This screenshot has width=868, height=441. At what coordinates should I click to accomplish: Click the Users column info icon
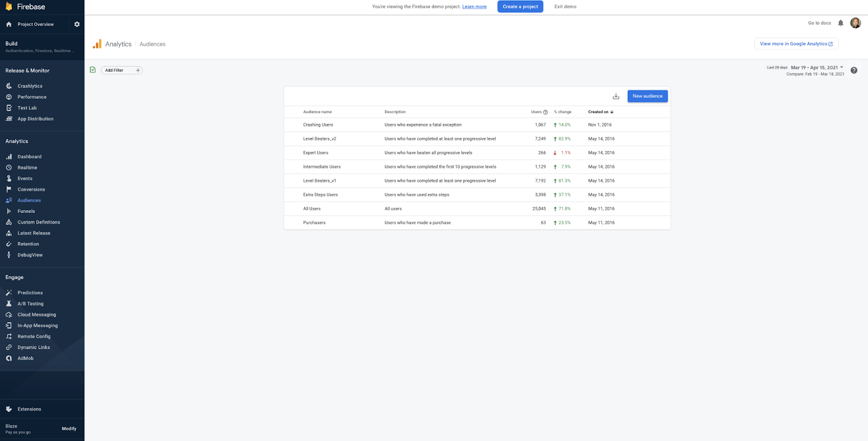tap(545, 112)
